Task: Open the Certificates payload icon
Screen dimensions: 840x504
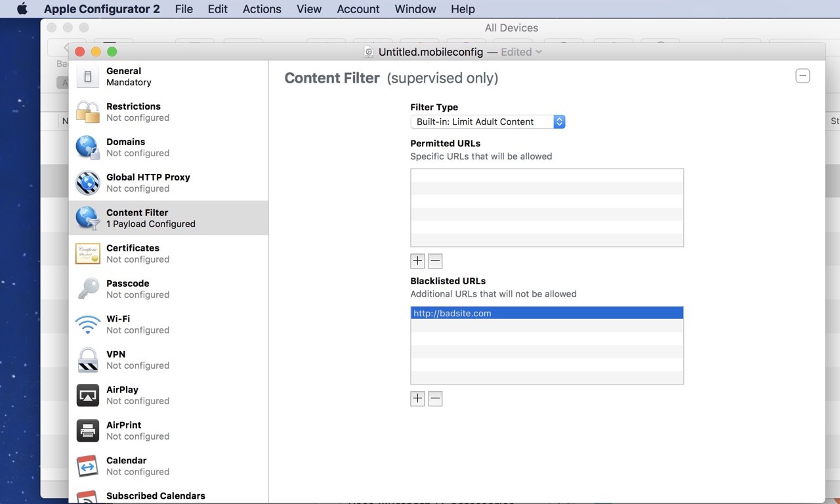Action: pyautogui.click(x=87, y=253)
